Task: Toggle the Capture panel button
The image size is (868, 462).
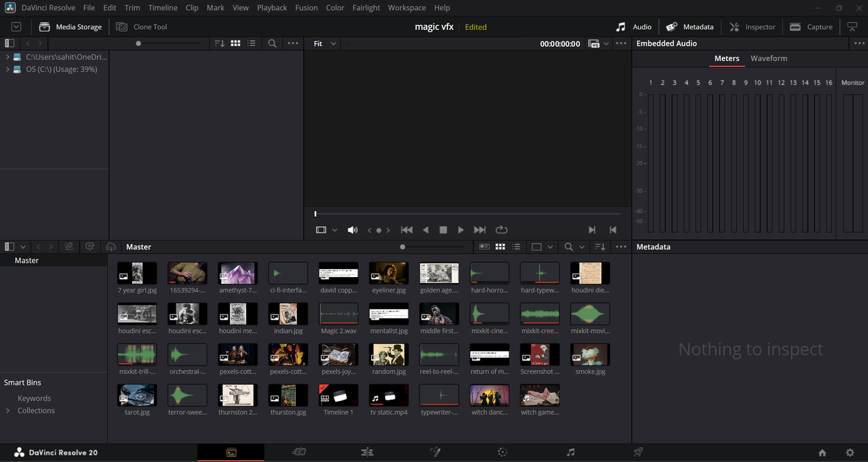Action: click(812, 27)
